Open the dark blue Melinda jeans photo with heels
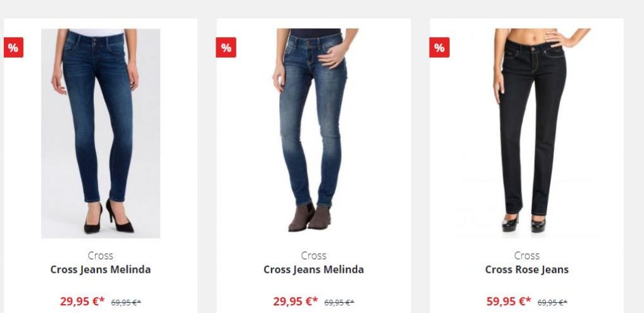Image resolution: width=644 pixels, height=313 pixels. pyautogui.click(x=101, y=133)
